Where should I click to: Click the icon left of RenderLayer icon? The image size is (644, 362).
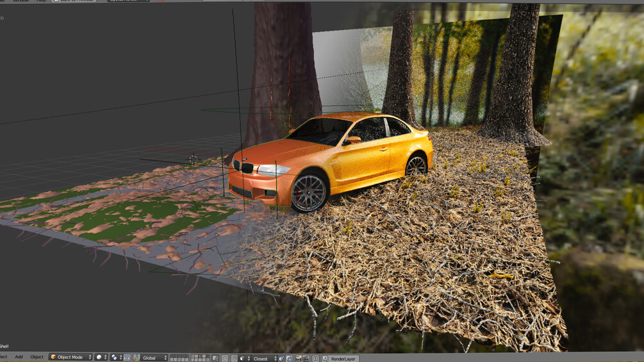click(x=315, y=358)
